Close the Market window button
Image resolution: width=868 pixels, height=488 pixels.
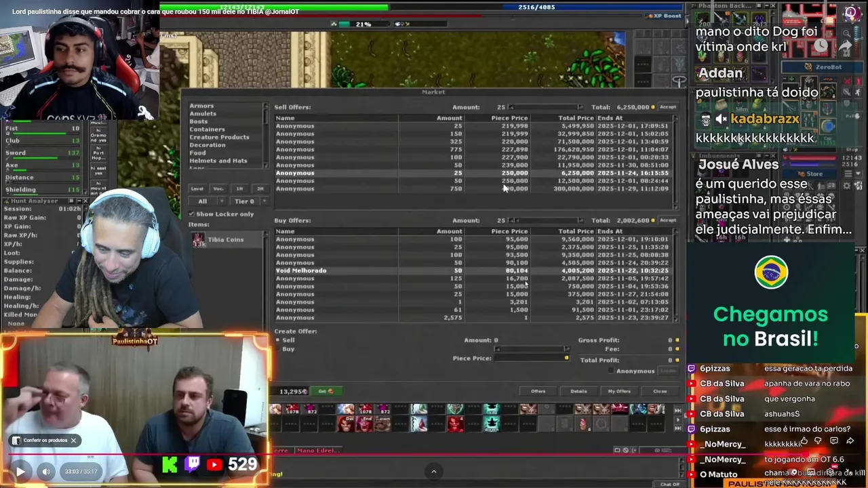(660, 391)
